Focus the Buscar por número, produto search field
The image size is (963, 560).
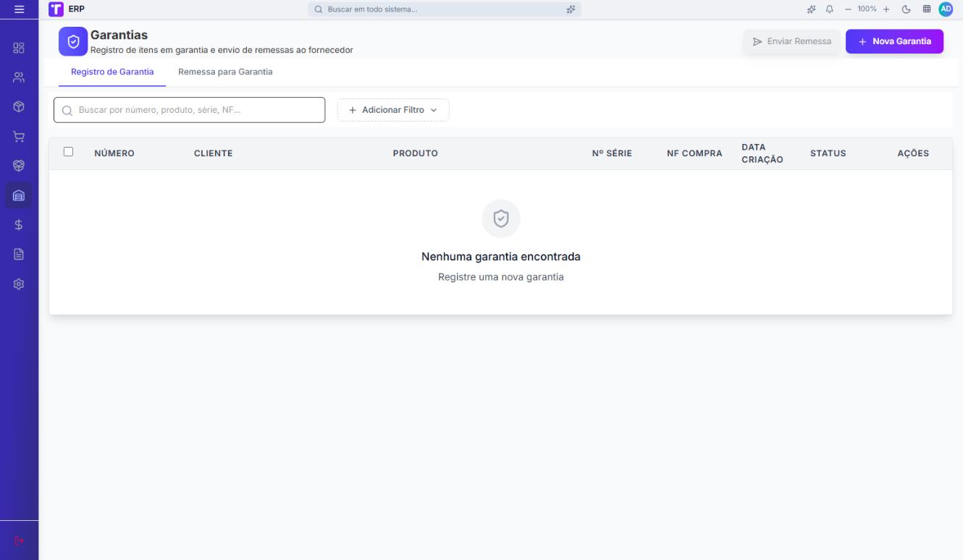[190, 110]
